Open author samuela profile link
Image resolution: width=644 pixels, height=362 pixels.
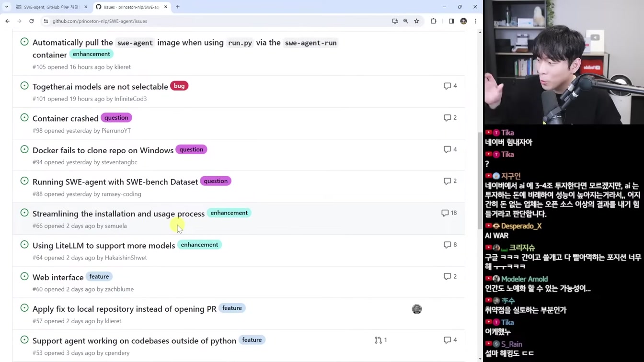[x=116, y=226]
